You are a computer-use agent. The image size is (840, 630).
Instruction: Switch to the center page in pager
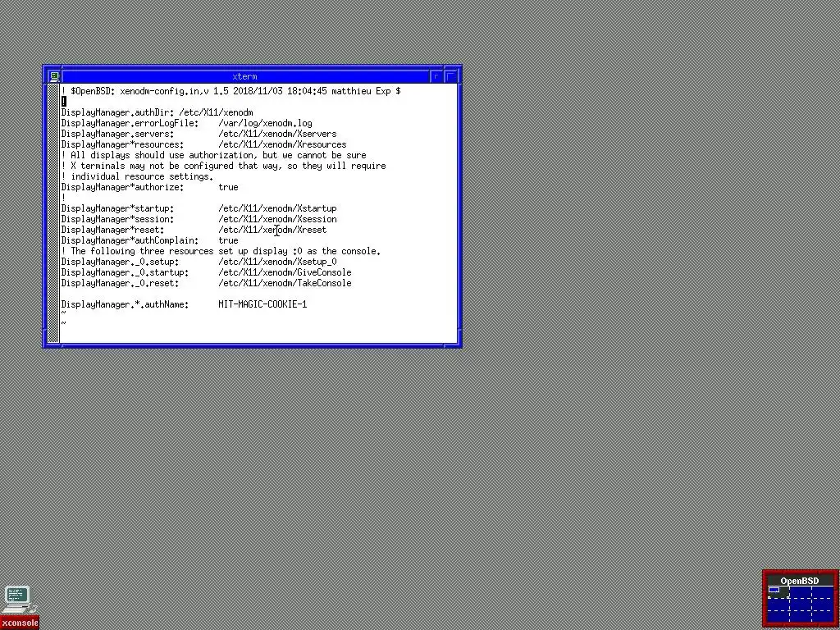800,604
